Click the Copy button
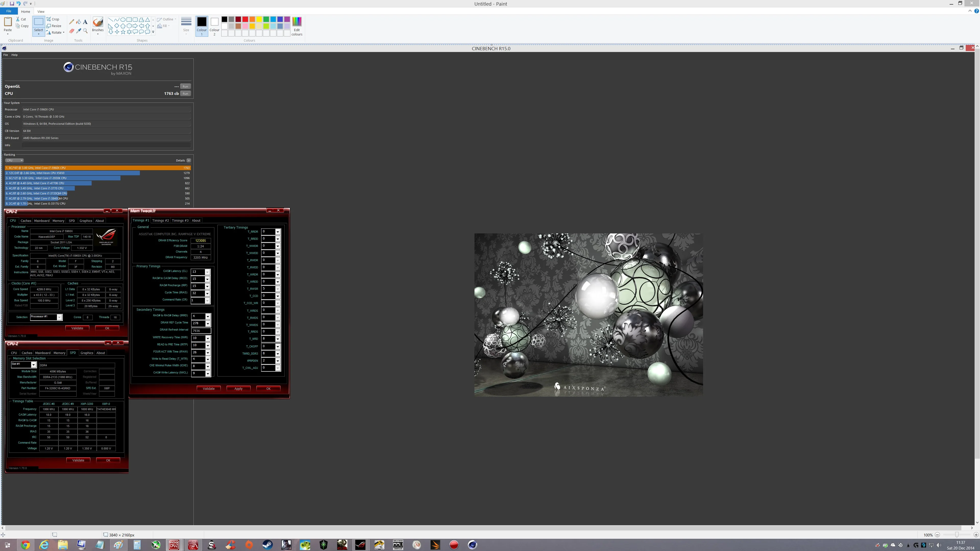980x551 pixels. tap(22, 26)
